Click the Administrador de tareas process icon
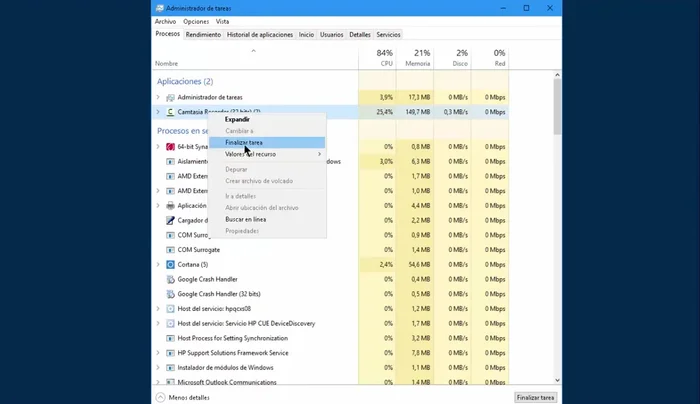 [170, 97]
